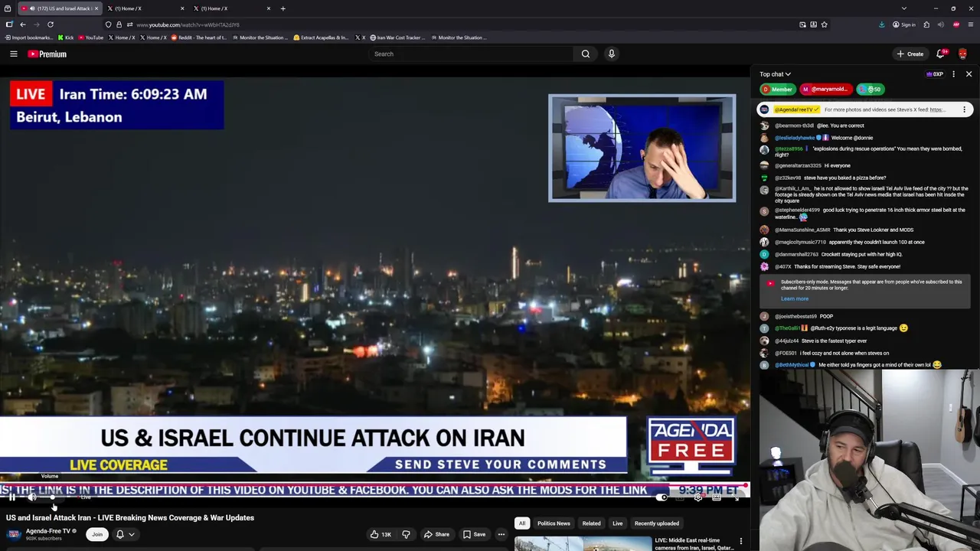Open the site security shield icon
The image size is (980, 551).
[108, 24]
